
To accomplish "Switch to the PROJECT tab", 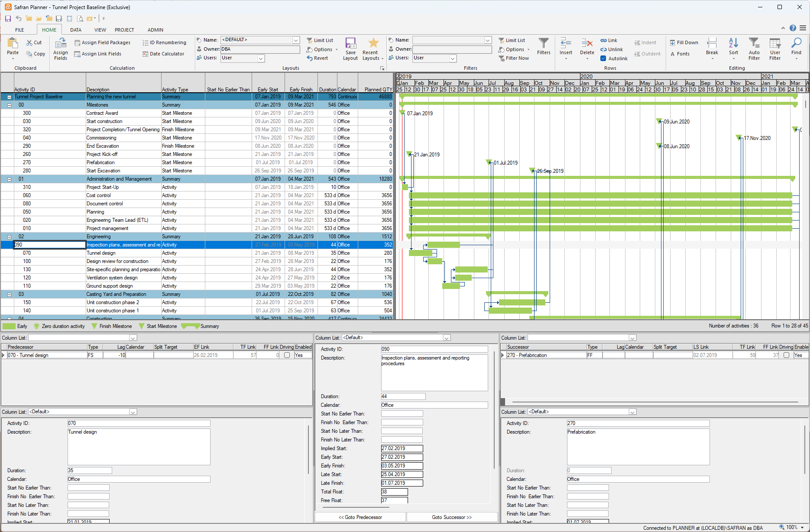I will tap(124, 30).
